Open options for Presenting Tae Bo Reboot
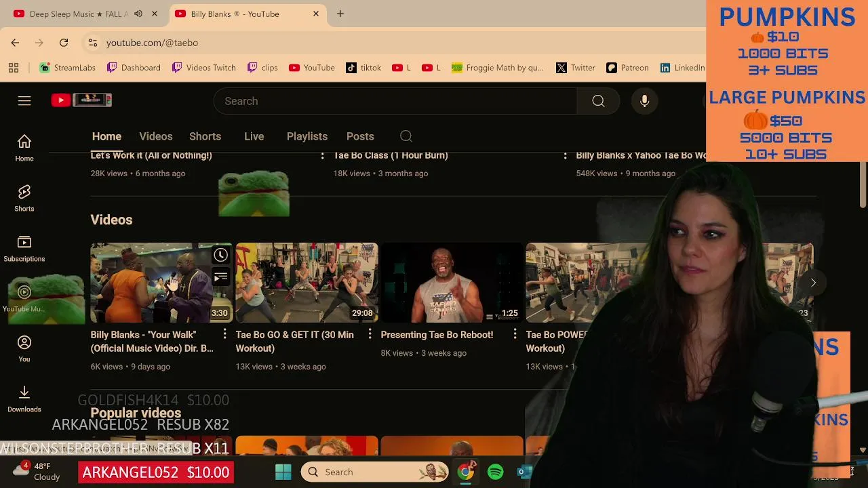868x488 pixels. pos(515,334)
